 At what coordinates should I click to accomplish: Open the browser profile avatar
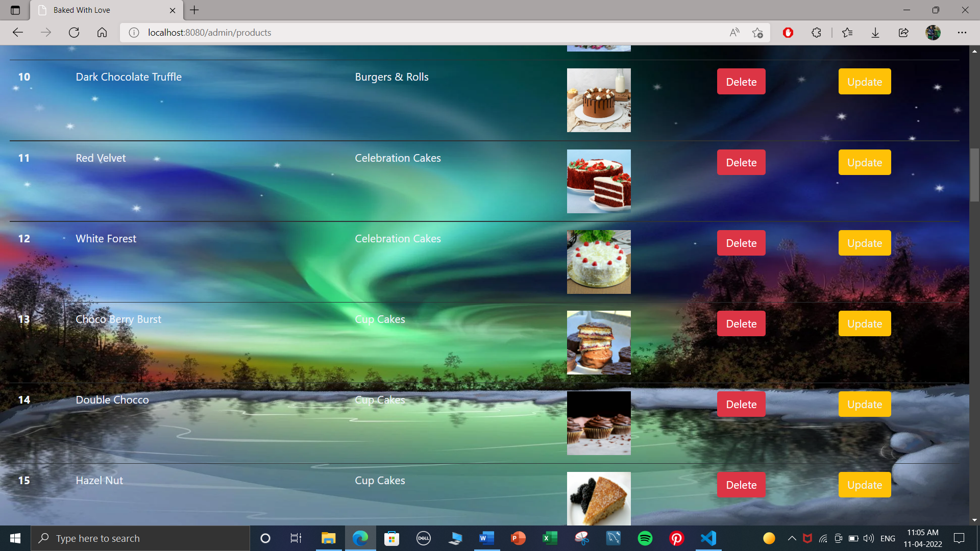tap(933, 33)
